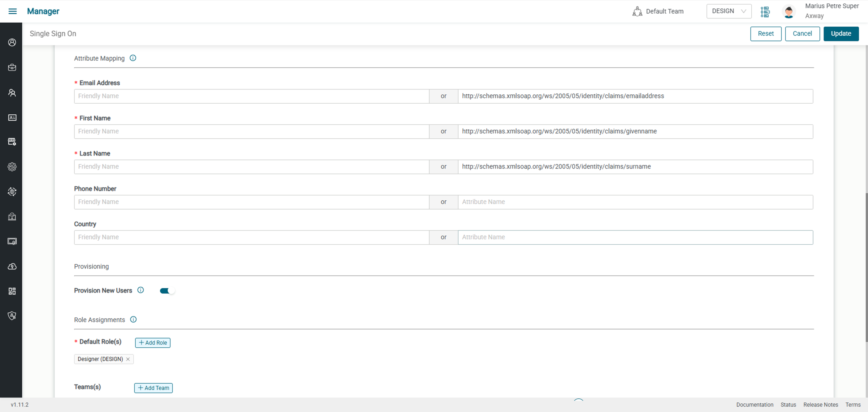The image size is (868, 412).
Task: Focus Country Attribute Name field
Action: 635,237
